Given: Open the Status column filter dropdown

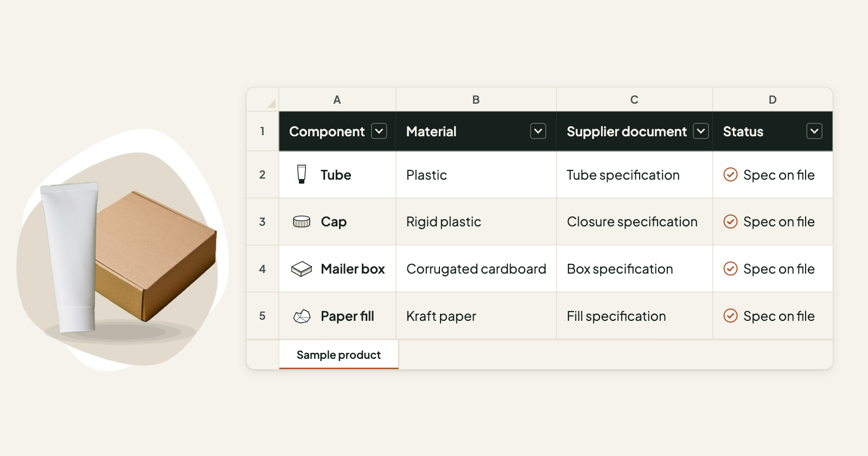Looking at the screenshot, I should click(814, 131).
